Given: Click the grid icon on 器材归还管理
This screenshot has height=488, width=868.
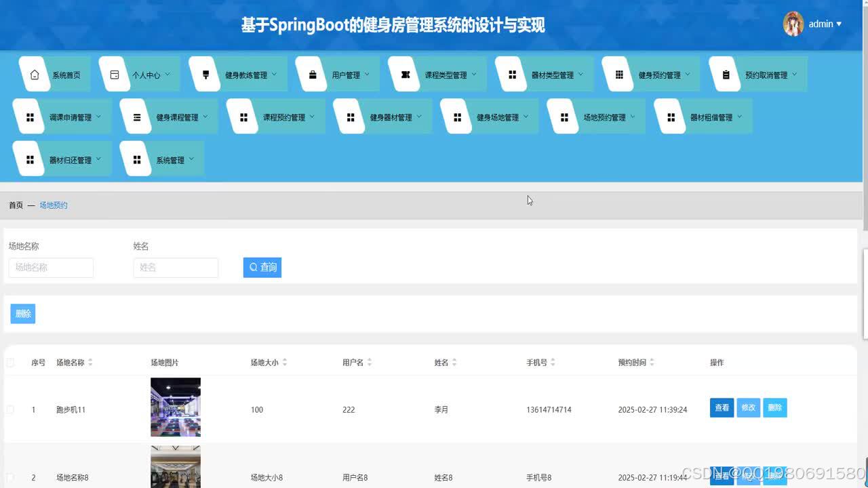Looking at the screenshot, I should pyautogui.click(x=29, y=159).
